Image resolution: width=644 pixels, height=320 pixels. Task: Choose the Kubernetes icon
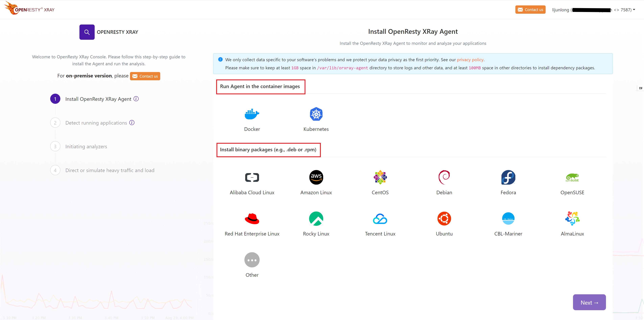click(316, 114)
